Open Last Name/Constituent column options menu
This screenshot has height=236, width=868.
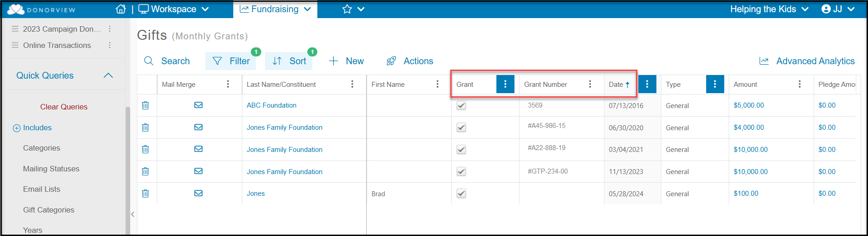[352, 84]
